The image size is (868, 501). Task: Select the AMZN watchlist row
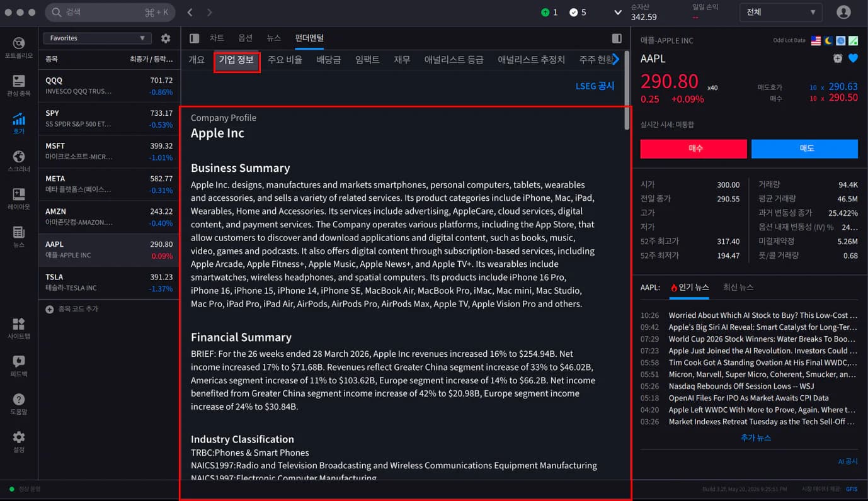pyautogui.click(x=109, y=217)
